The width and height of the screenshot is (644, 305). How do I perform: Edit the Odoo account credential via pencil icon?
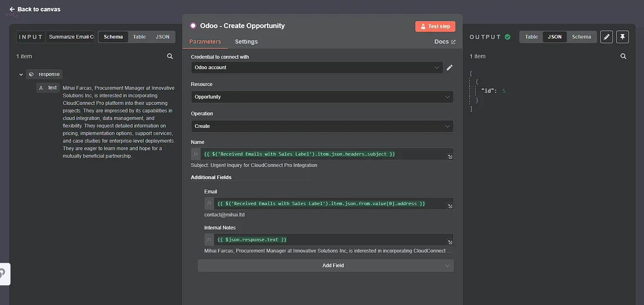coord(450,67)
